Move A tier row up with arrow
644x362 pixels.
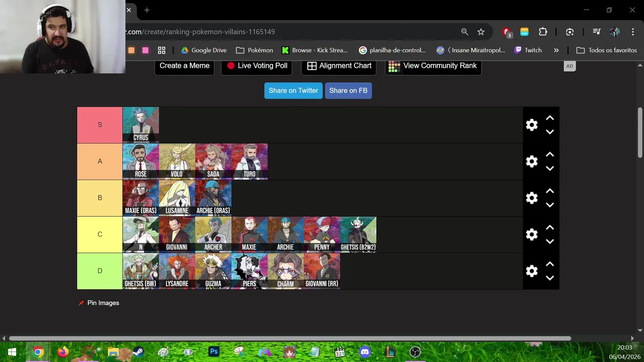[x=550, y=155]
